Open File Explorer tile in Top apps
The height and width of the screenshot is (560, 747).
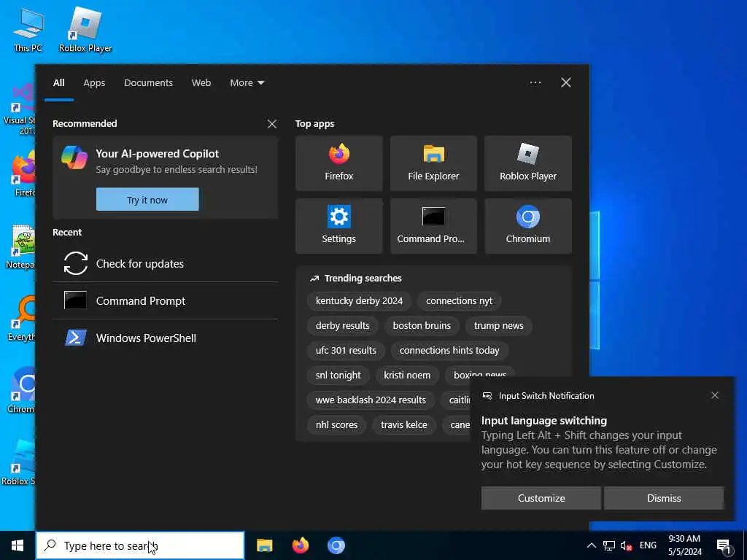click(433, 163)
